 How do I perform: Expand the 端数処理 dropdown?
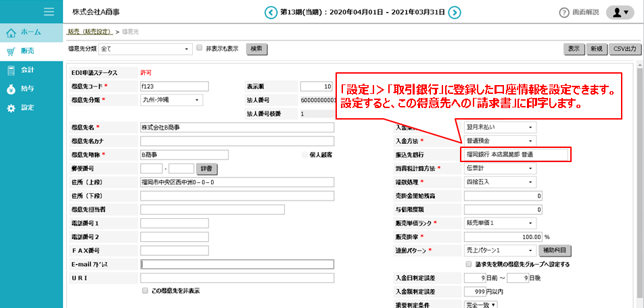[x=500, y=182]
